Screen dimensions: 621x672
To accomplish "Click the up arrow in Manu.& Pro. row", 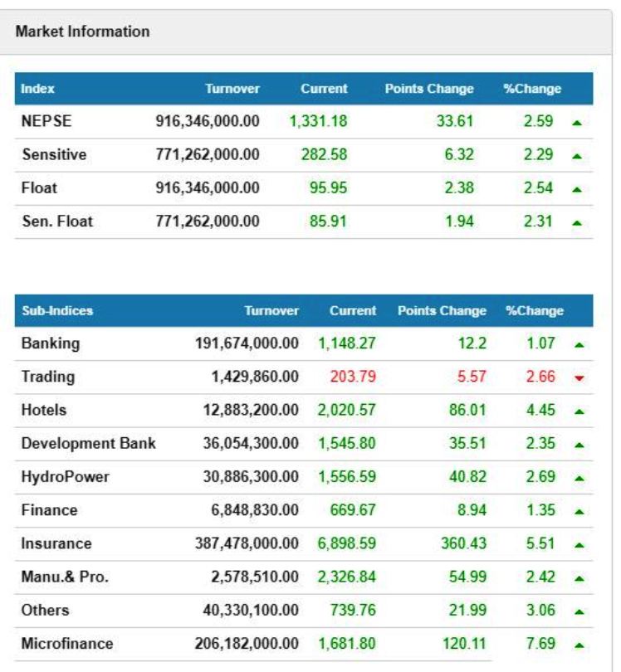I will (579, 578).
